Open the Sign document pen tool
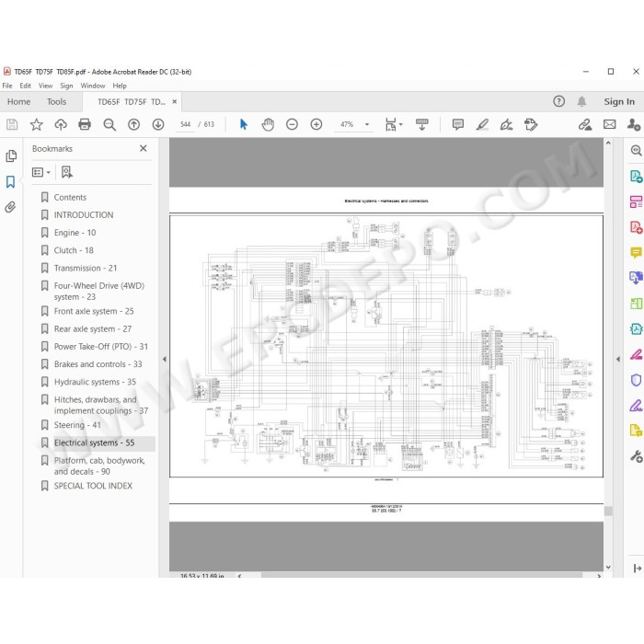 (x=506, y=124)
